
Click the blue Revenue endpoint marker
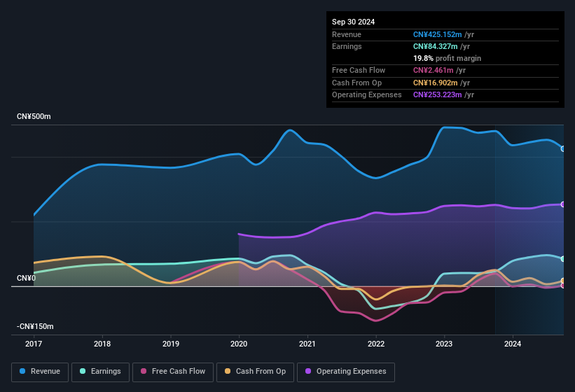click(563, 148)
